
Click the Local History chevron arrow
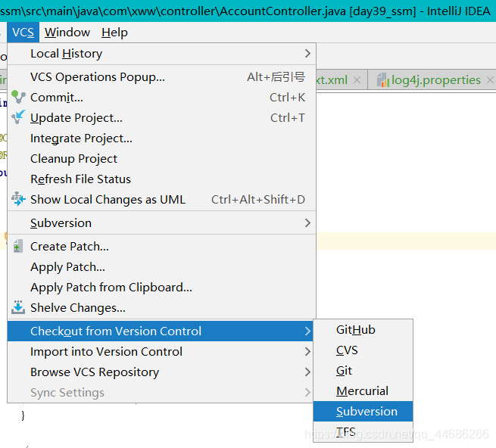point(307,54)
